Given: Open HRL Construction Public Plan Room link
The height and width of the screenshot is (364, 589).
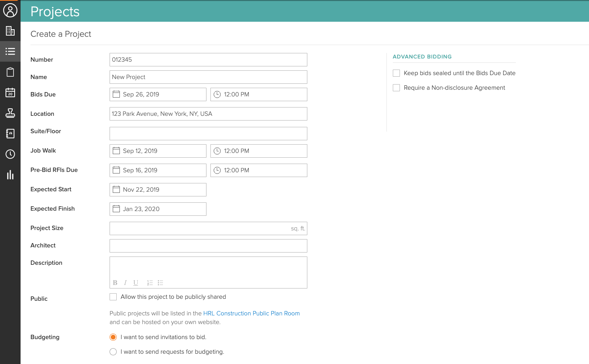Looking at the screenshot, I should pos(251,313).
